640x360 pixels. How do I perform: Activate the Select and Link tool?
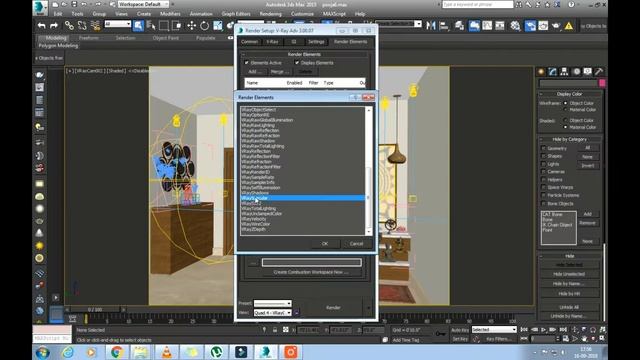[69, 26]
